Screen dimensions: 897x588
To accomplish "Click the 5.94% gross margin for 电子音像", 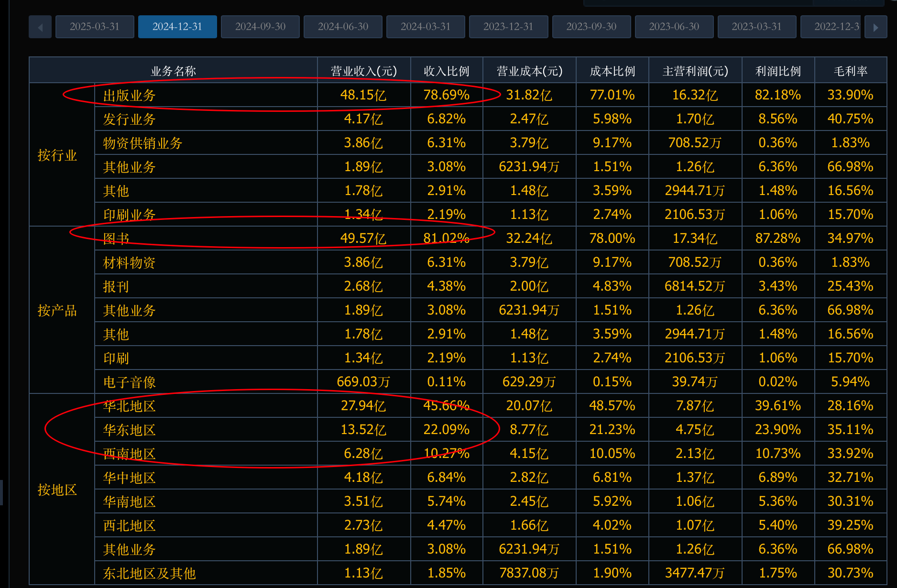I will [x=851, y=381].
